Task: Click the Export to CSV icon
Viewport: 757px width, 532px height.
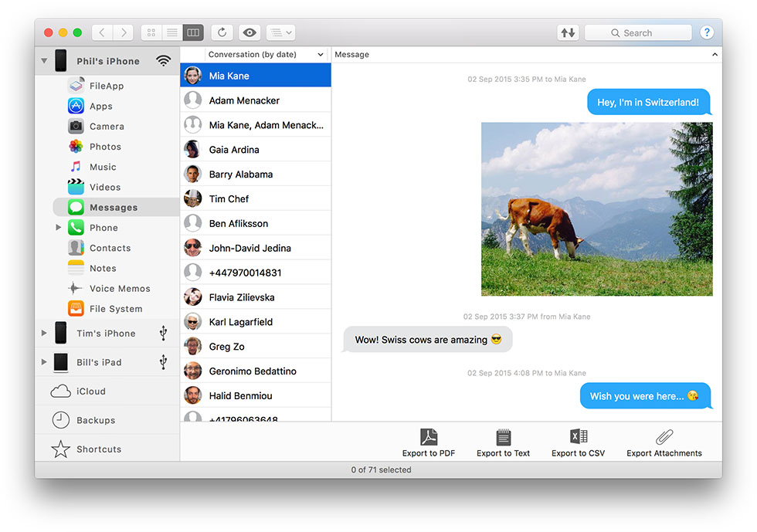Action: (579, 438)
